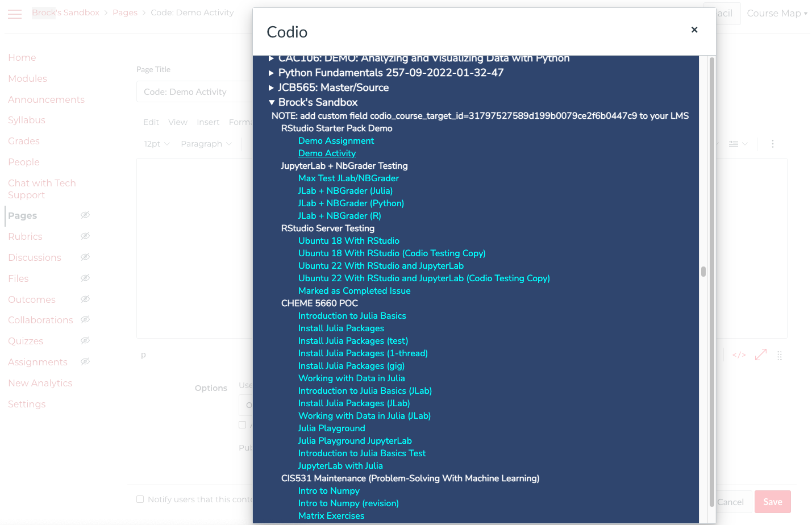Screen dimensions: 812x525
Task: Expand CAC106 DEMO Analyzing and Visualizing Data
Action: click(272, 58)
